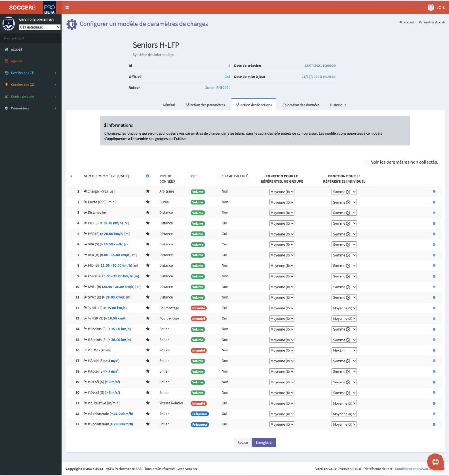Open group function dropdown for Vit. Relative

pyautogui.click(x=282, y=403)
